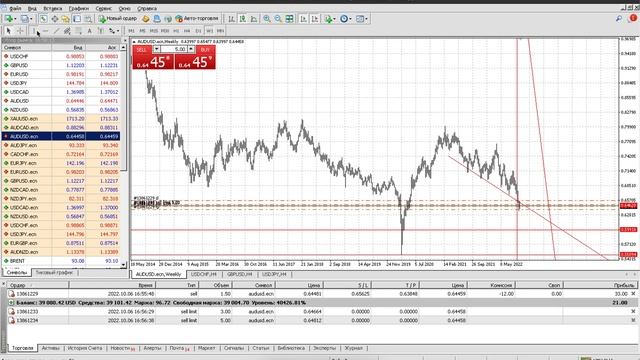The width and height of the screenshot is (640, 360).
Task: Open the MetaEditor yellow icon
Action: click(145, 19)
